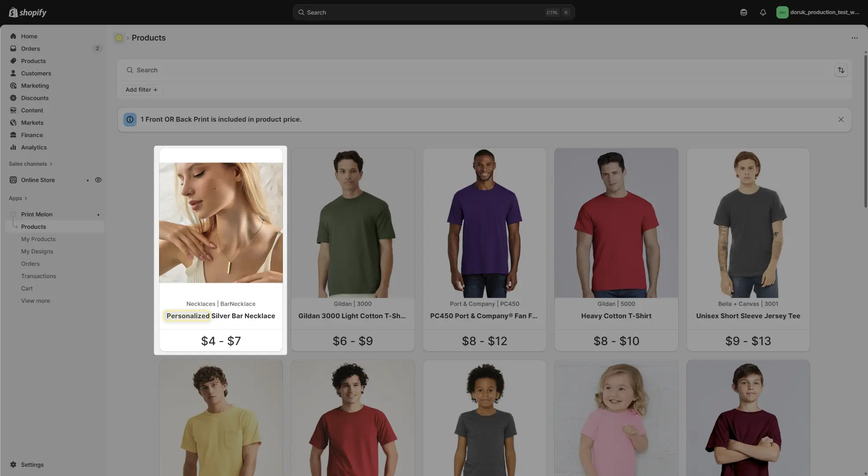Click the $8 - $12 price

point(485,341)
